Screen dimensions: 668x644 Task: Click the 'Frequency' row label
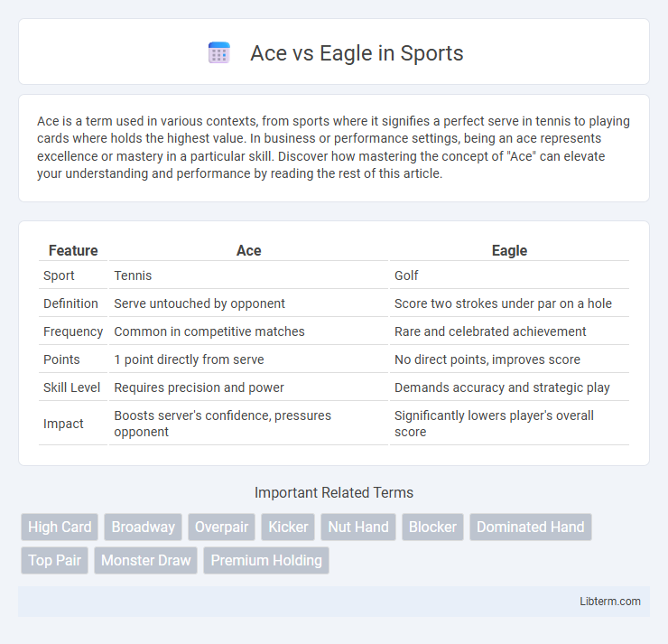point(73,331)
